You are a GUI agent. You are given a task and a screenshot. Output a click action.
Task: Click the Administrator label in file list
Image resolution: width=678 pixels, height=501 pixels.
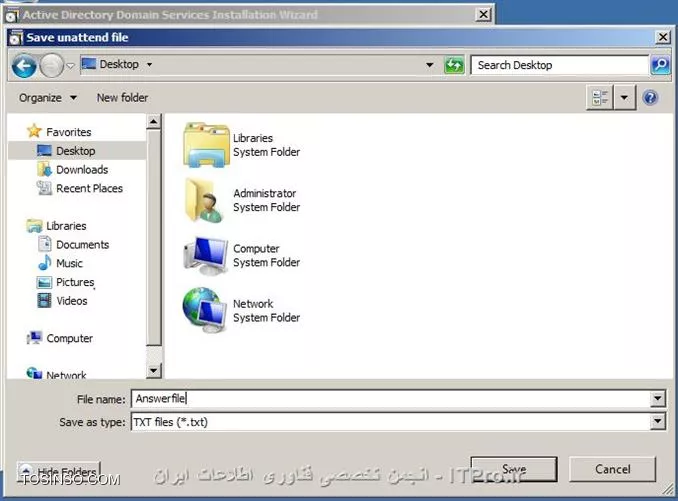coord(265,194)
